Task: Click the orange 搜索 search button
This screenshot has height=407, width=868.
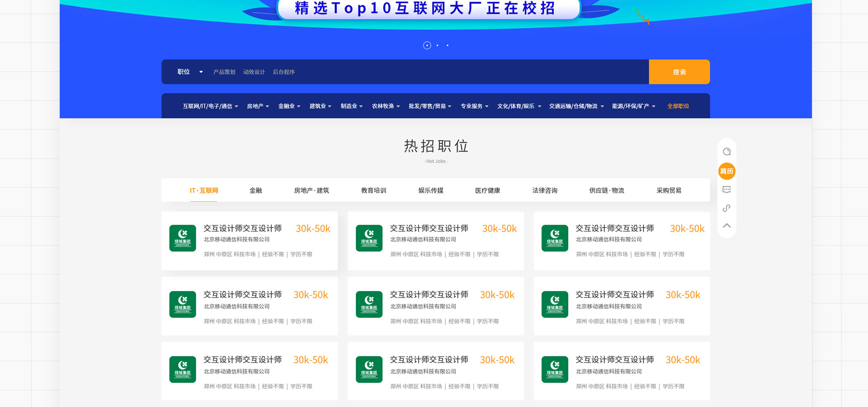Action: coord(679,72)
